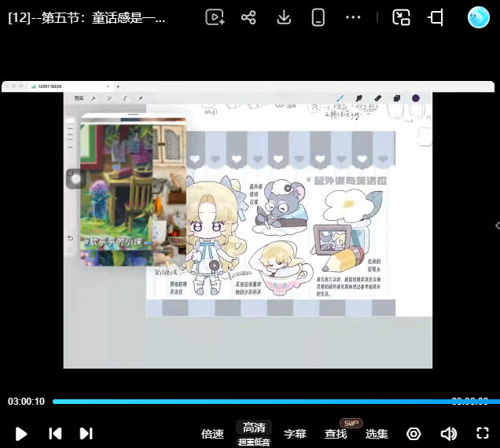Enter fullscreen mode
This screenshot has height=448, width=500.
point(483,433)
